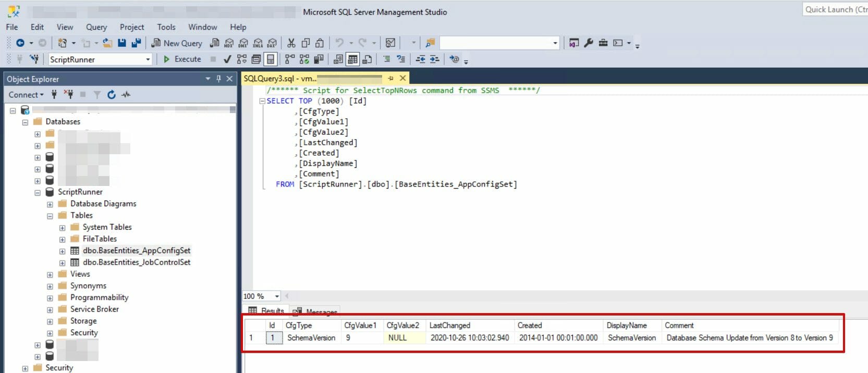Open the zoom 100 % dropdown
Screen dimensions: 868x373
(x=277, y=296)
